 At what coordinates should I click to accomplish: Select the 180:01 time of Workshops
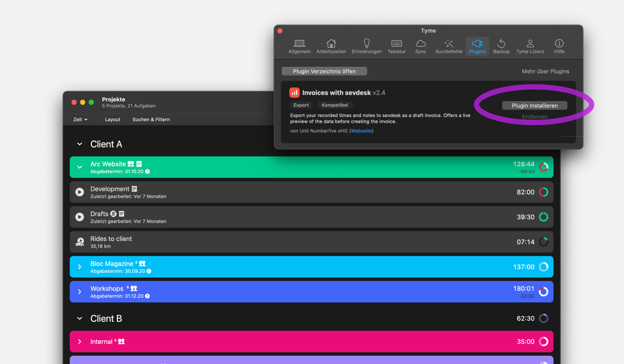coord(524,289)
